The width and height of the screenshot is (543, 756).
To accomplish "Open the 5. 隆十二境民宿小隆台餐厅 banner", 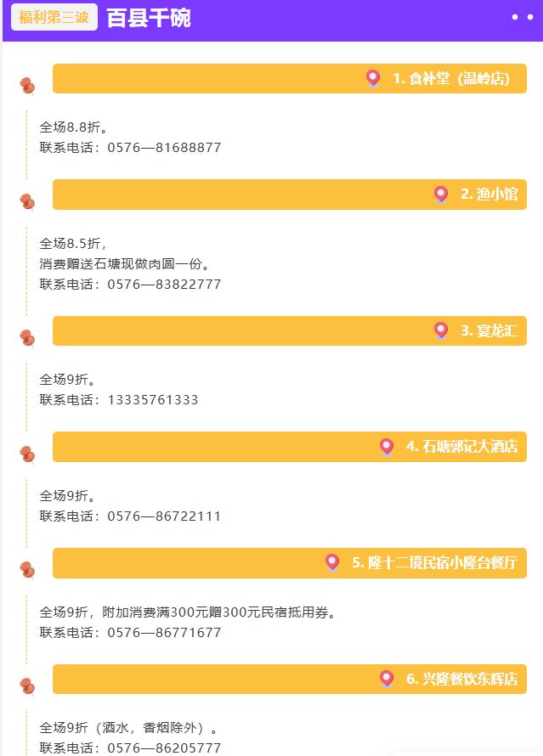I will [289, 563].
